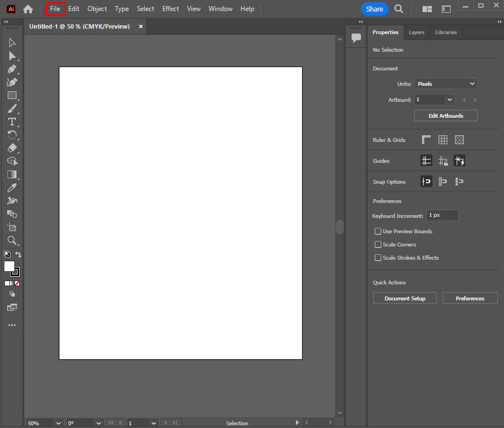Select the Eyedropper tool
This screenshot has width=504, height=428.
12,188
